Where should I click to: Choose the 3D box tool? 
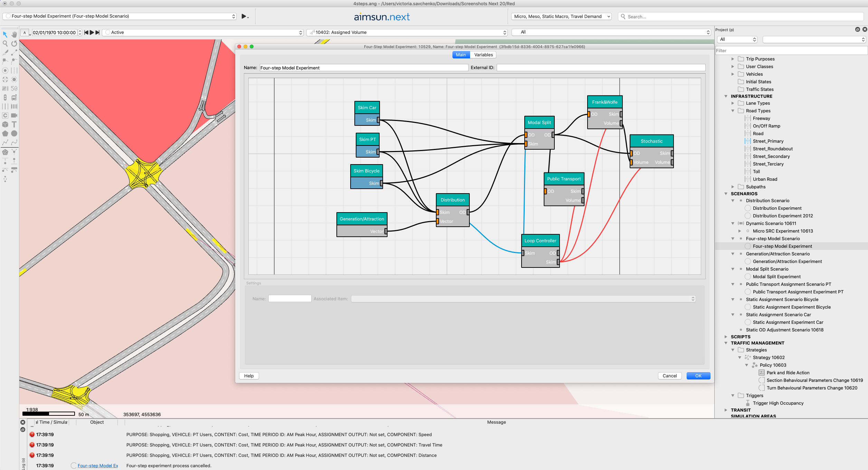click(x=5, y=124)
